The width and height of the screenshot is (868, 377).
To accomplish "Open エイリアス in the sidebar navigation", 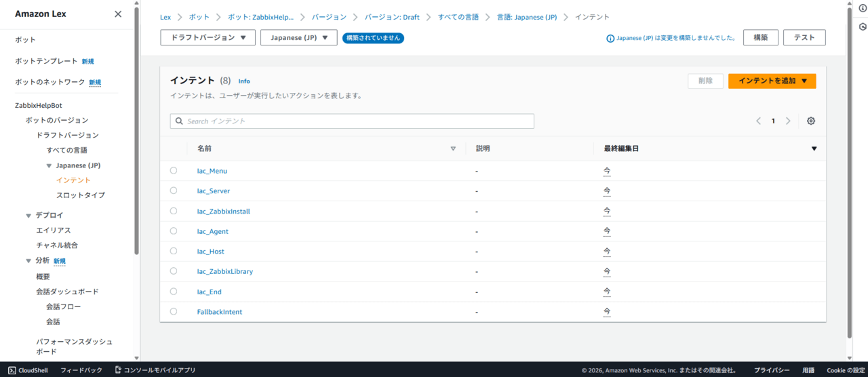I will coord(54,231).
